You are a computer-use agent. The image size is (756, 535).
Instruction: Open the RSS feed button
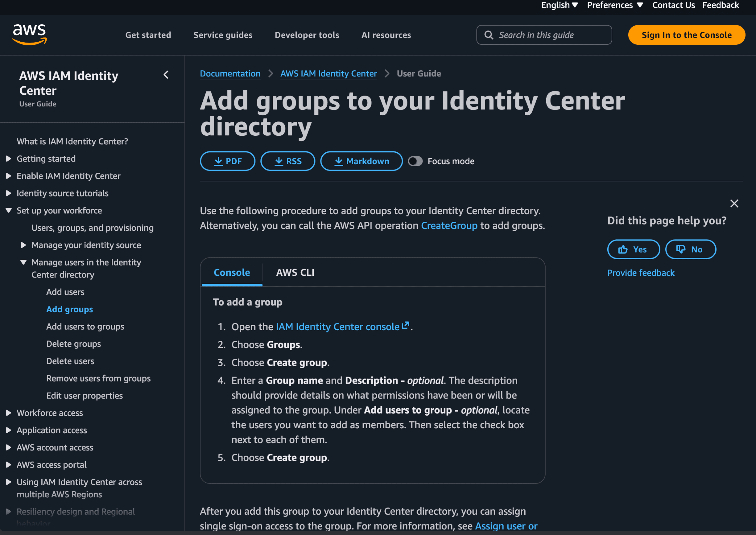(288, 161)
